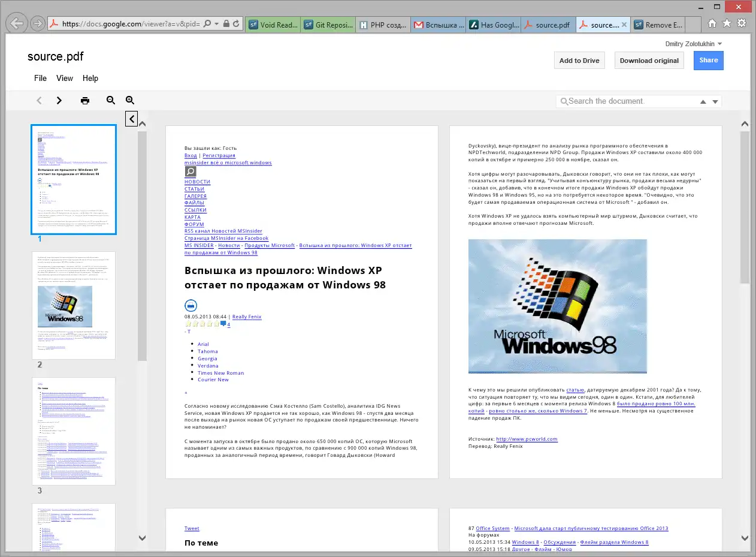Click Download original button

point(649,61)
